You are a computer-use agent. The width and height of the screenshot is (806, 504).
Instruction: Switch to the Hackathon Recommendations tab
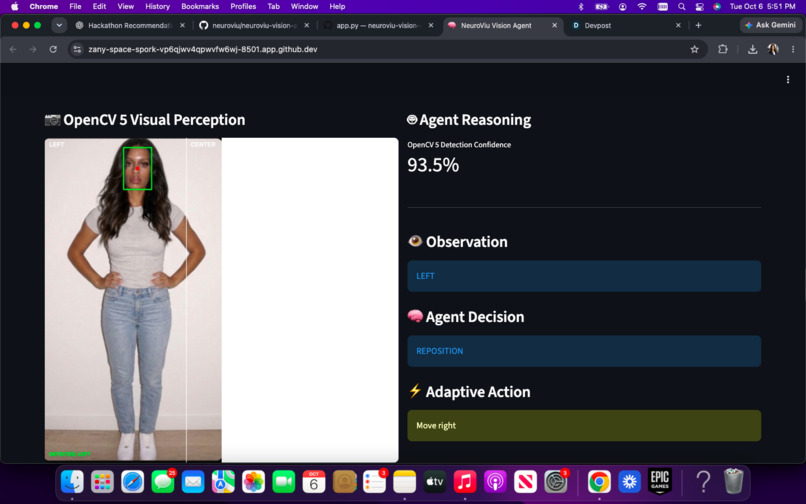pyautogui.click(x=129, y=25)
